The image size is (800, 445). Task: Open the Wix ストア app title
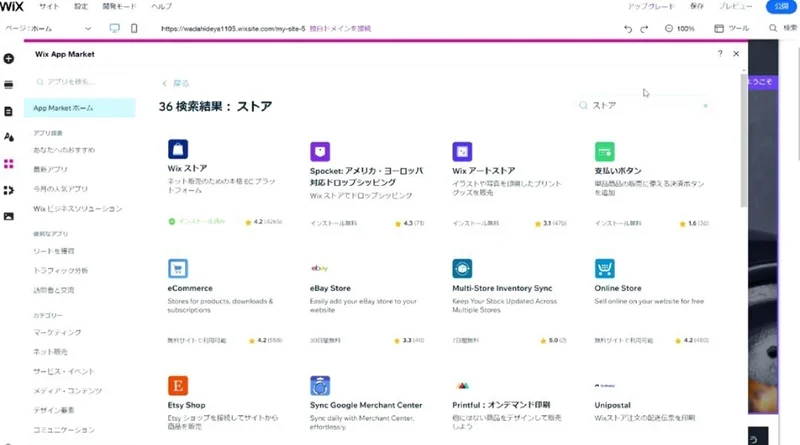point(187,168)
